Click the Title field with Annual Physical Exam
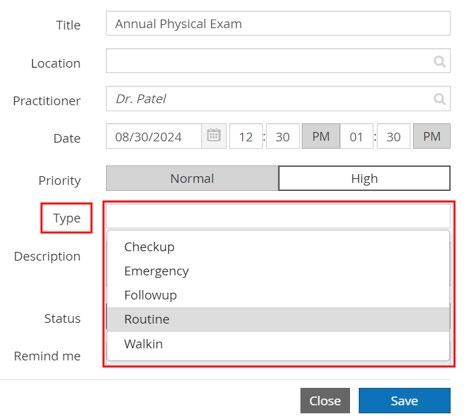 (278, 24)
